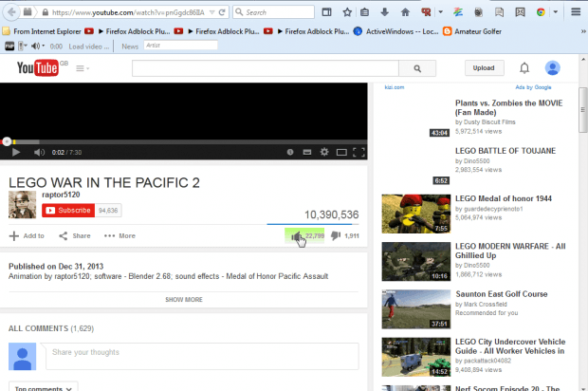Image resolution: width=588 pixels, height=391 pixels.
Task: Open raptor5120 channel avatar
Action: 23,204
